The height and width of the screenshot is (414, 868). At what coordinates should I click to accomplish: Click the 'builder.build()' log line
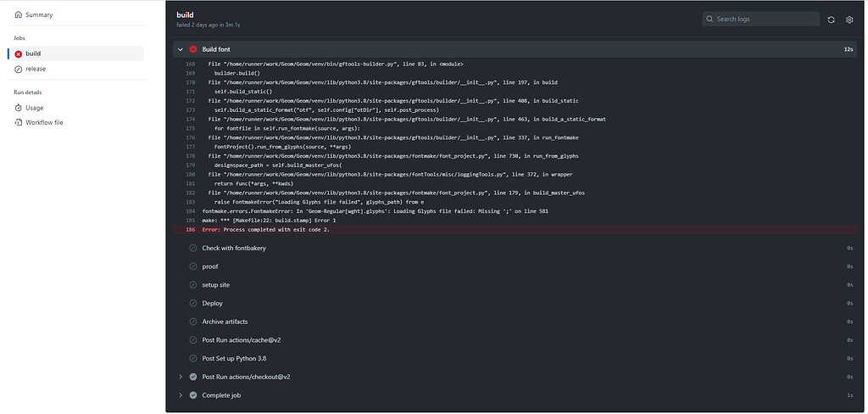click(237, 73)
